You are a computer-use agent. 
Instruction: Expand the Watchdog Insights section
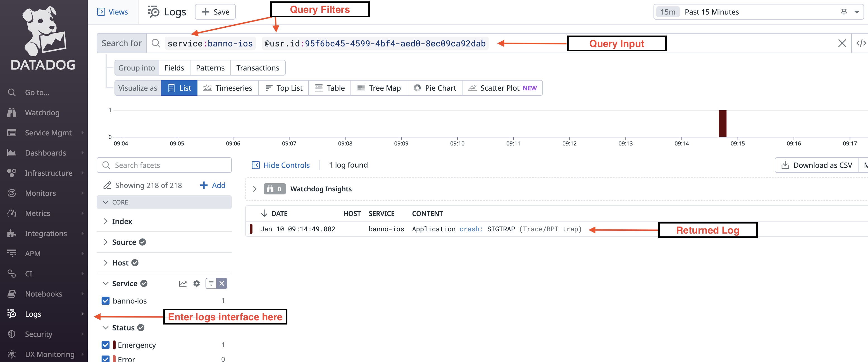coord(255,189)
